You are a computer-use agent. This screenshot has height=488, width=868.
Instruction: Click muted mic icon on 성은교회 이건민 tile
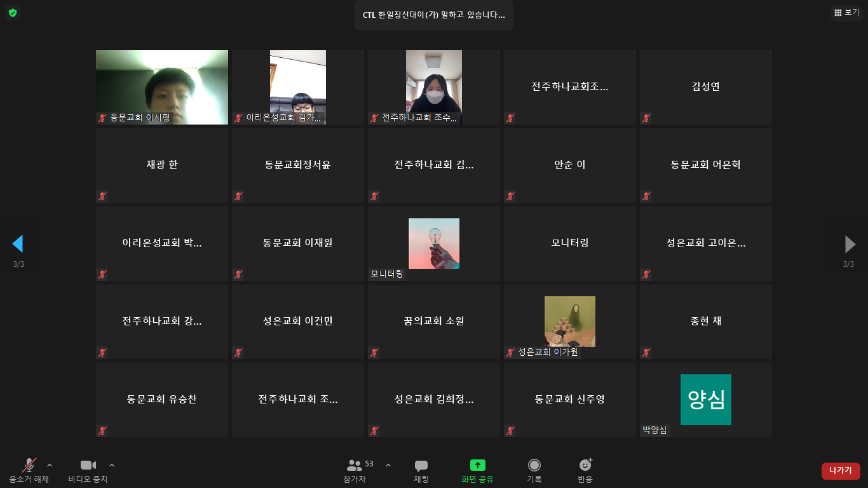pyautogui.click(x=238, y=353)
